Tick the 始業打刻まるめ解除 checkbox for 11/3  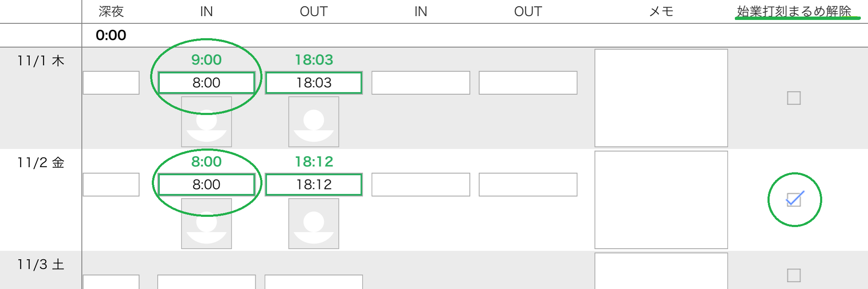(794, 275)
